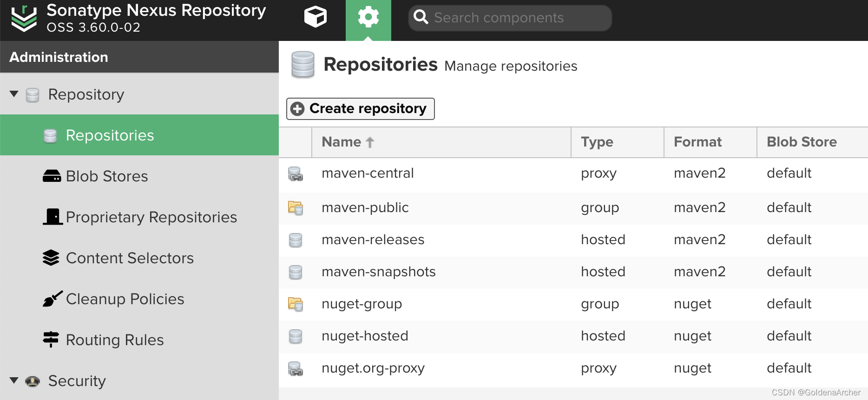
Task: Open the maven-snapshots repository row
Action: point(573,272)
